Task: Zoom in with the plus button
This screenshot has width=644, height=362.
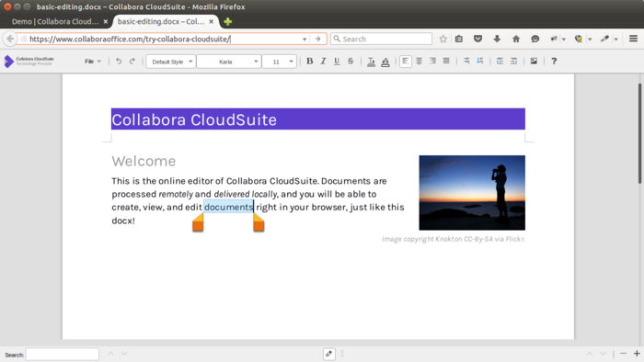Action: [637, 354]
